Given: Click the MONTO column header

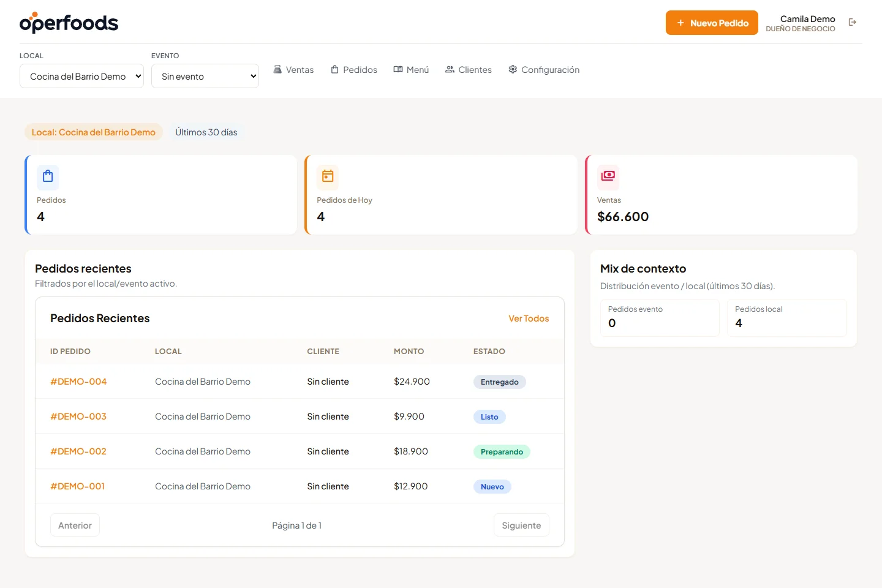Looking at the screenshot, I should coord(409,352).
